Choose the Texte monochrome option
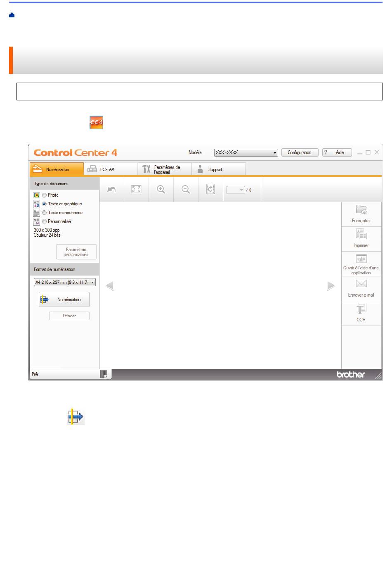 point(44,212)
